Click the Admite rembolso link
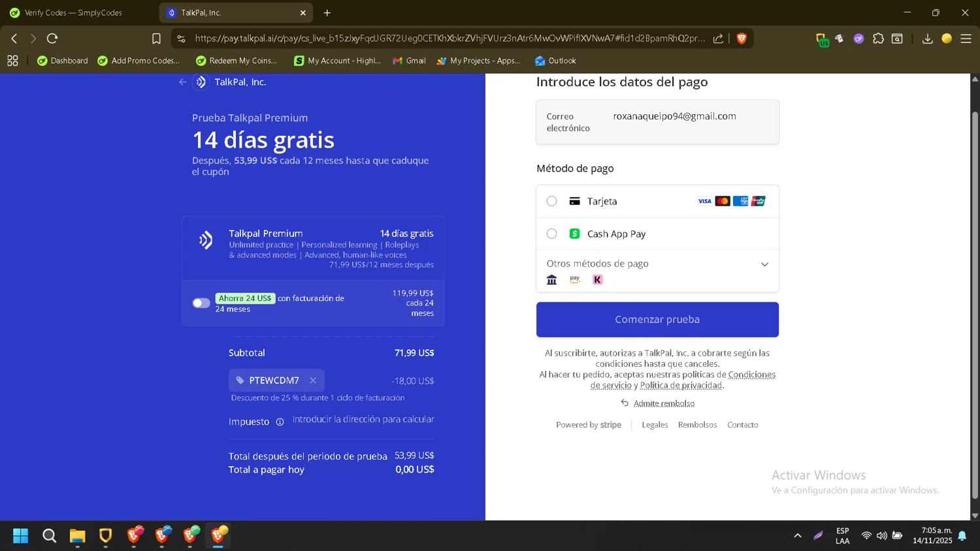The width and height of the screenshot is (980, 551). point(664,403)
